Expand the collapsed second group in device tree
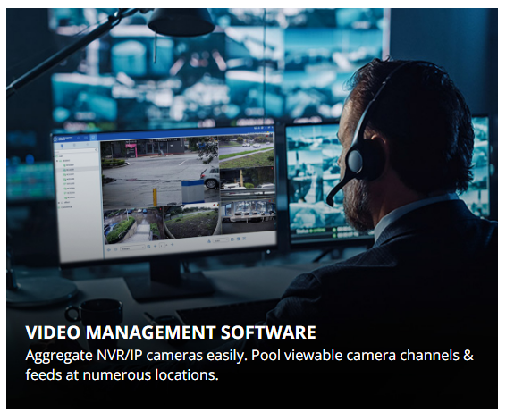Screen dimensions: 506x420 point(59,203)
